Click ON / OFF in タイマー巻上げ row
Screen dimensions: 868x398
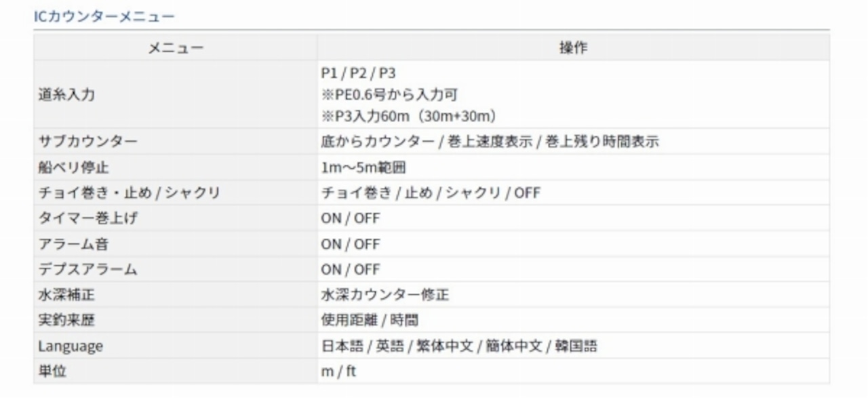tap(351, 218)
